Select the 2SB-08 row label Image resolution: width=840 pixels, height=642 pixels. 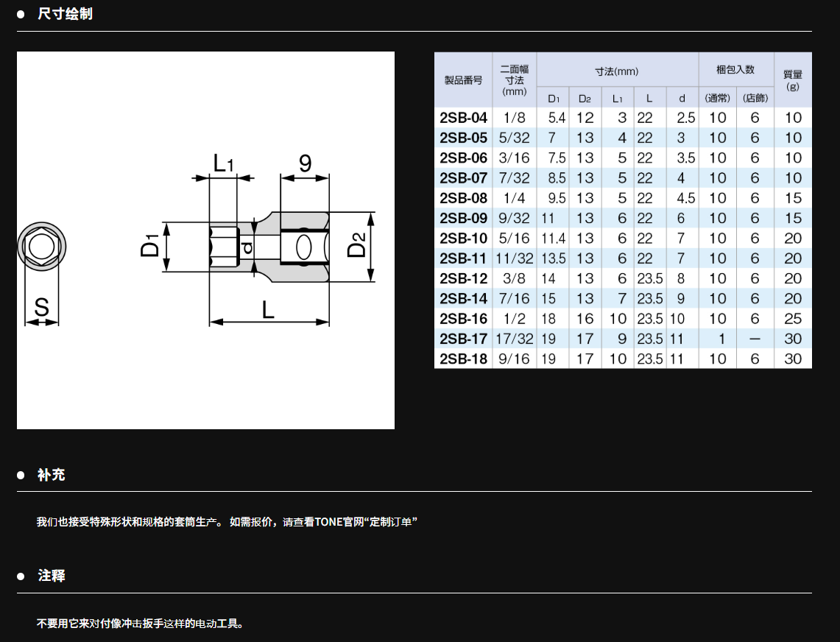coord(463,198)
